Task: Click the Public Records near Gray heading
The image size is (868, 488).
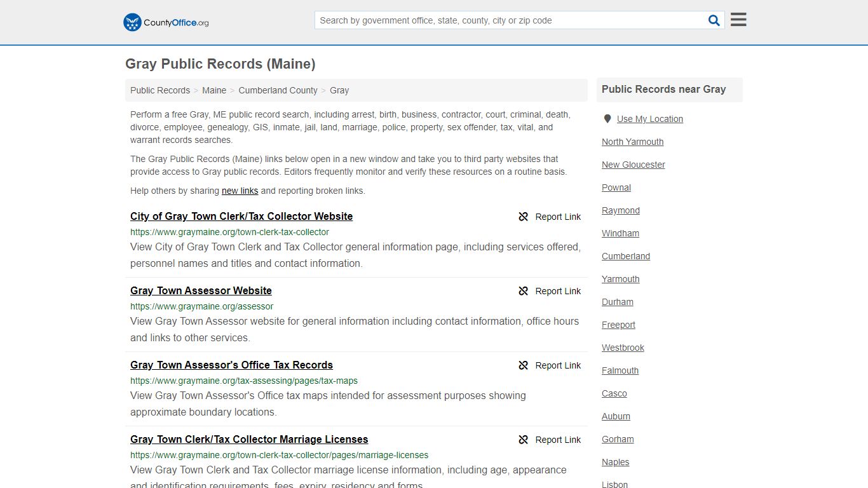Action: tap(663, 90)
